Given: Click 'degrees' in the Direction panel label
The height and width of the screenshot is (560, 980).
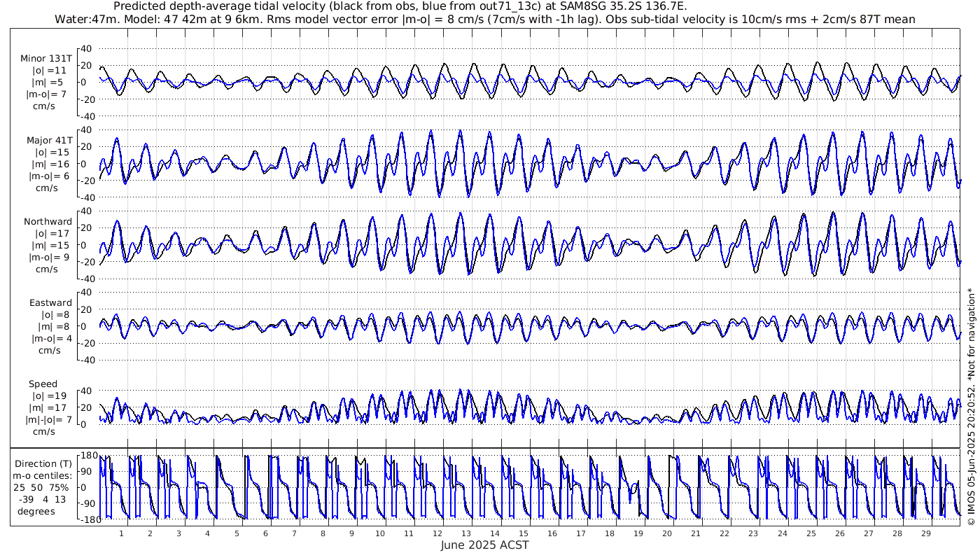Looking at the screenshot, I should point(37,511).
